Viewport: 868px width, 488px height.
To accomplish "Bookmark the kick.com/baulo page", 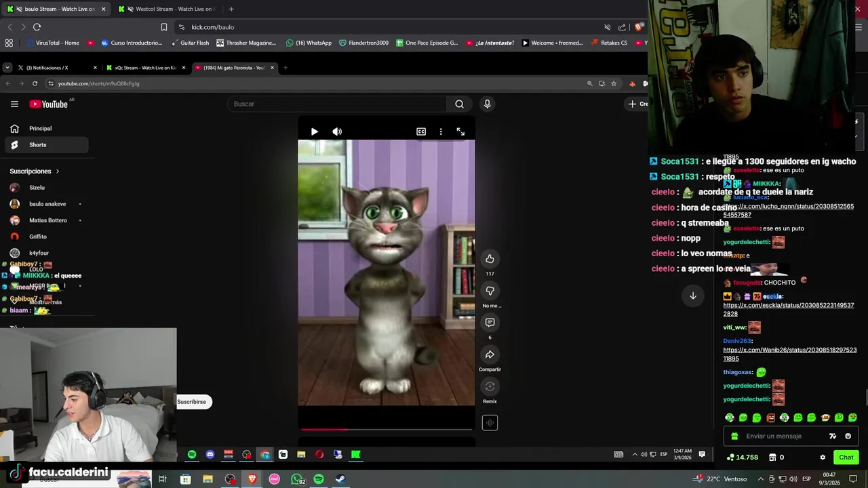I will (163, 27).
